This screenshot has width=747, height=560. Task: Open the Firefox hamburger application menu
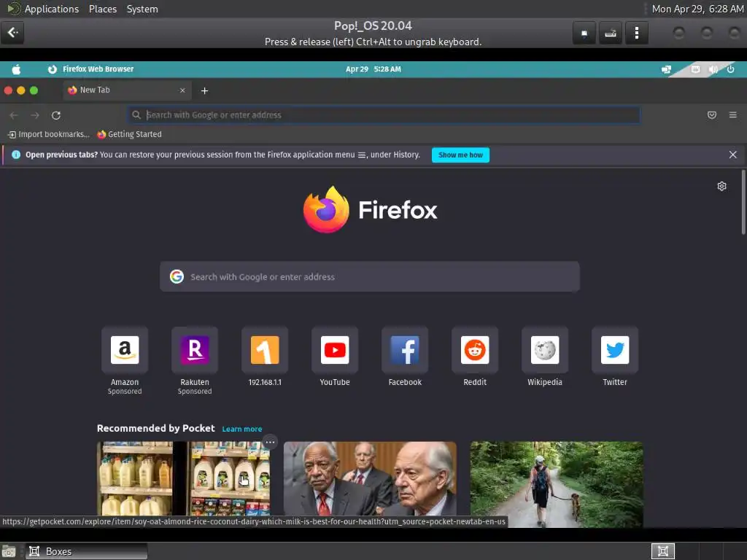(732, 115)
